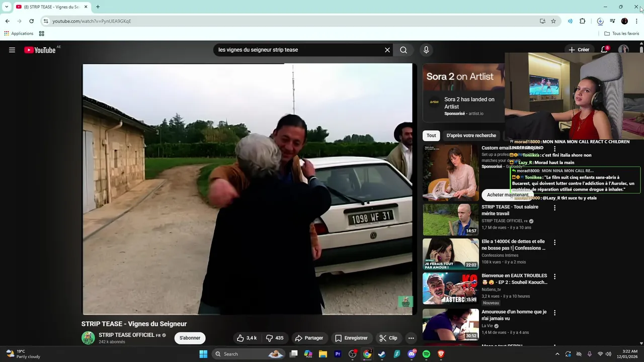Click the channel watermark in the video corner

[406, 302]
